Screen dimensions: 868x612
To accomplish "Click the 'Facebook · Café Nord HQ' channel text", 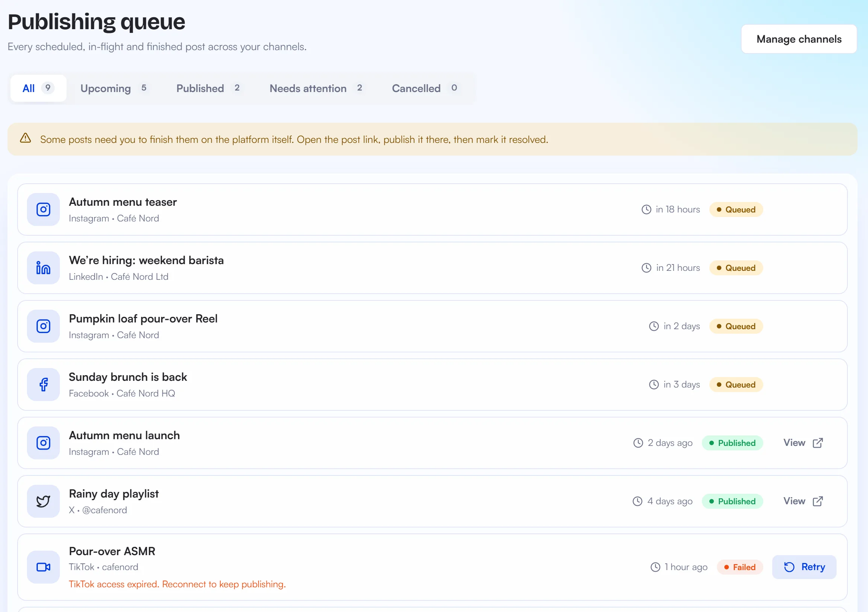I will (x=122, y=394).
